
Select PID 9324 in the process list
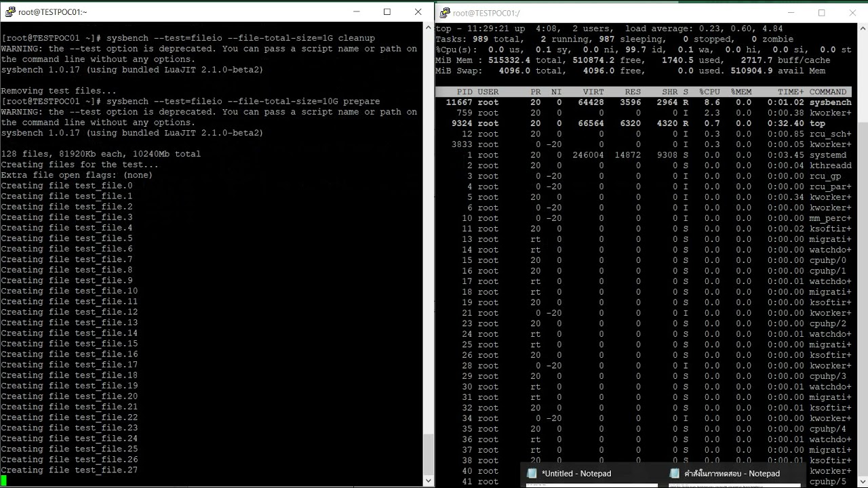click(x=462, y=123)
